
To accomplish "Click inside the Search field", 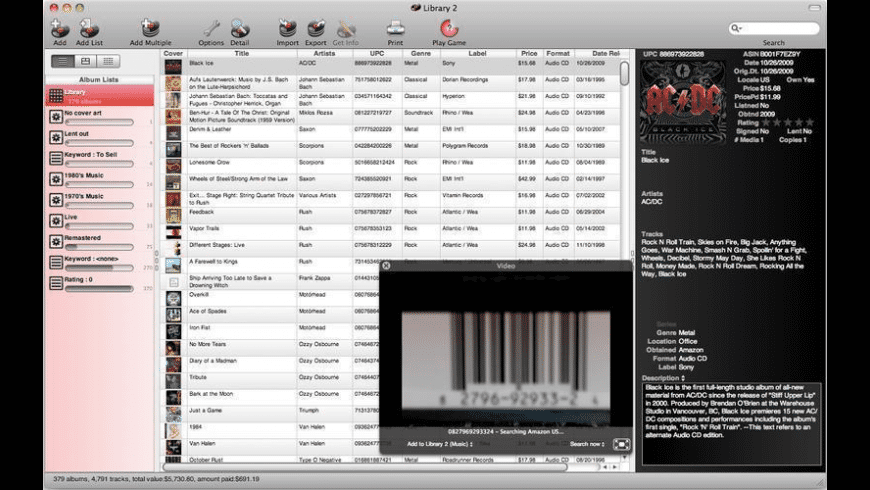I will pyautogui.click(x=778, y=29).
